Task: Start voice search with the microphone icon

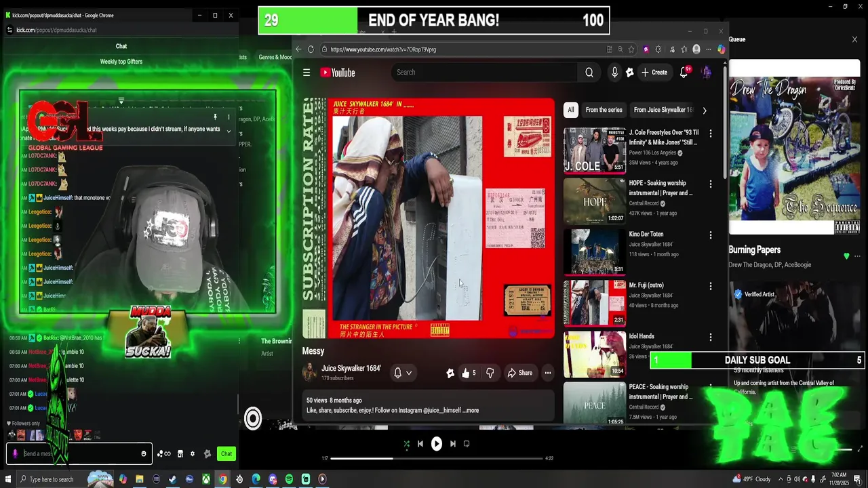Action: click(x=614, y=73)
